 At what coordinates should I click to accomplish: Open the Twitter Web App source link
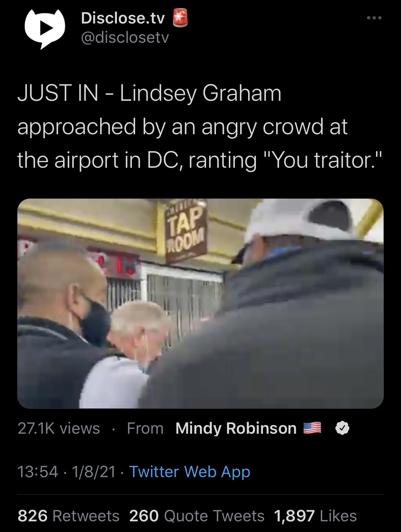[190, 472]
